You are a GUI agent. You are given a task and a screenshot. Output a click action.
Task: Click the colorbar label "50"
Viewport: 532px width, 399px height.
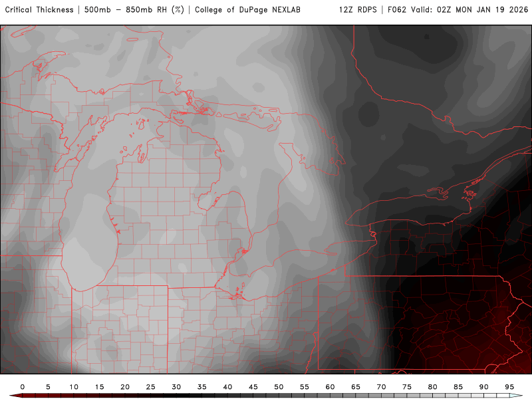point(279,387)
